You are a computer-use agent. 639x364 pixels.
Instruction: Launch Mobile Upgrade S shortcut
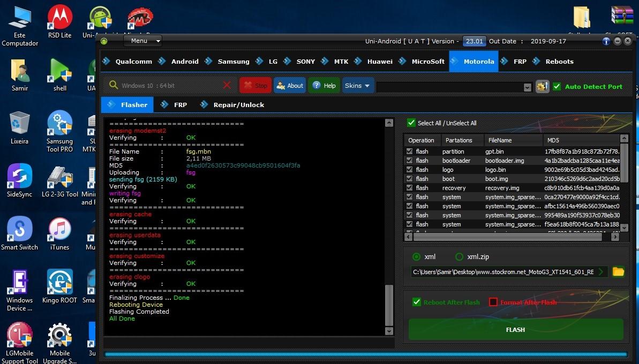tap(60, 343)
